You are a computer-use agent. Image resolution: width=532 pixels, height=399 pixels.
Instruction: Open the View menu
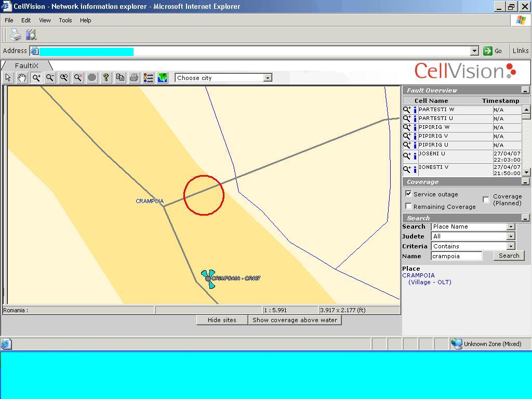click(45, 20)
